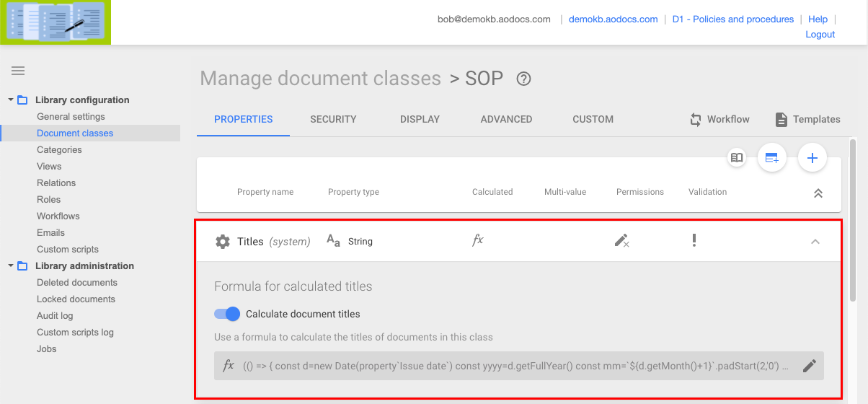This screenshot has width=868, height=404.
Task: Click the Aa String type icon
Action: (x=333, y=241)
